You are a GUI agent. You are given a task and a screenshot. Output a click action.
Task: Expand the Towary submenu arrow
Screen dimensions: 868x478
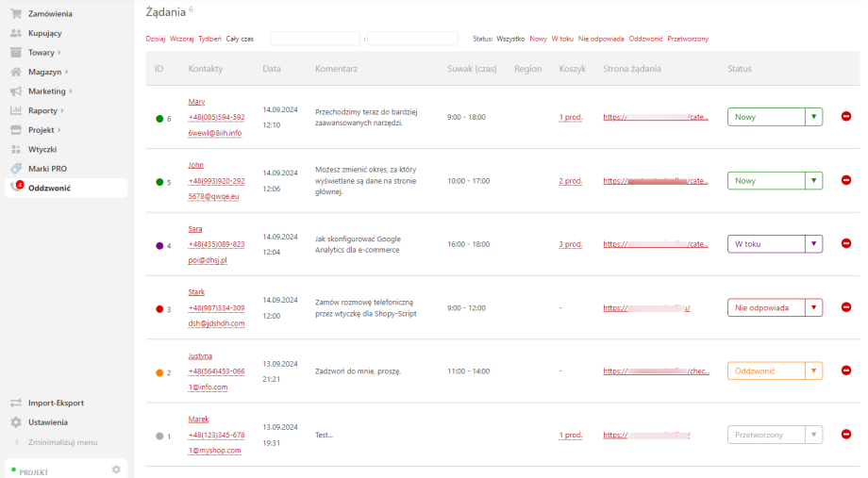point(58,53)
